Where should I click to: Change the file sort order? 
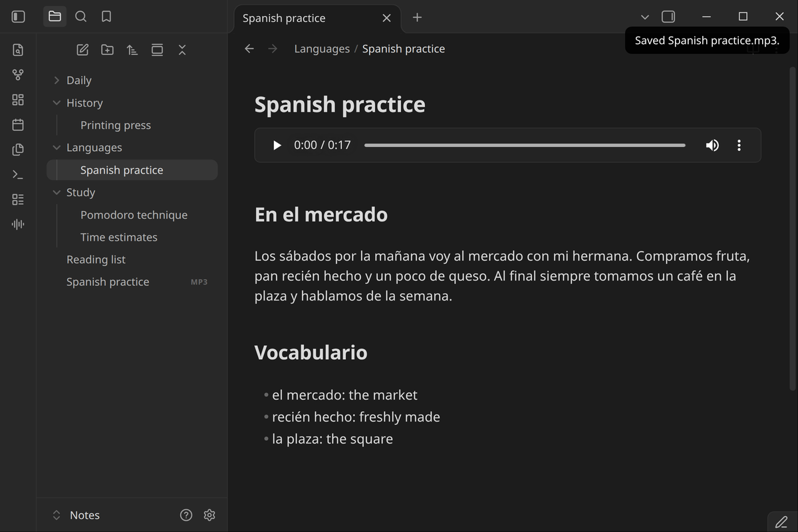click(x=132, y=50)
